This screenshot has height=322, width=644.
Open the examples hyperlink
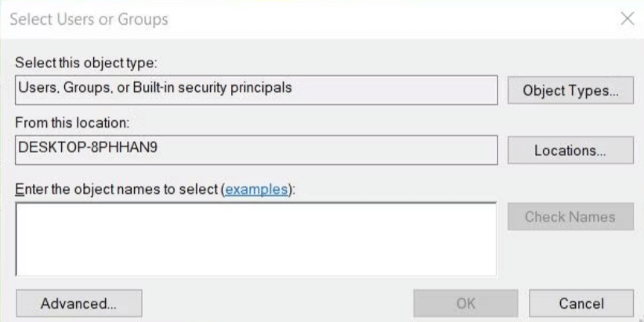tap(257, 190)
